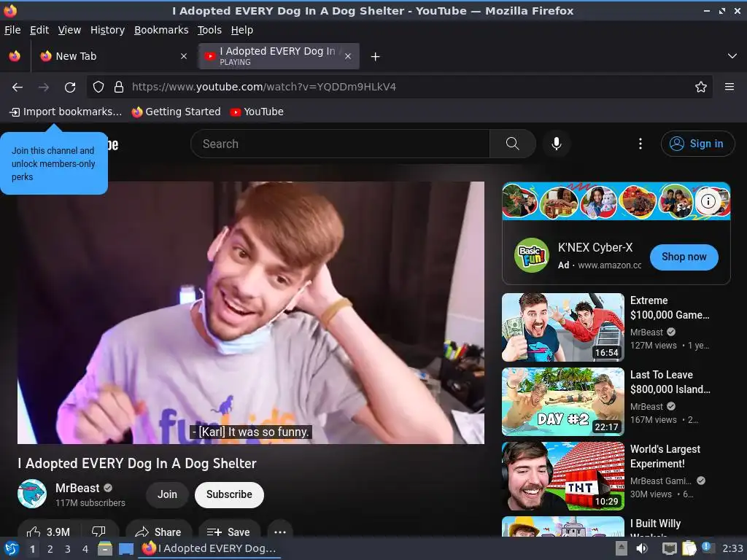The image size is (747, 560).
Task: Click the "Last To Leave $800,000 Island..." title
Action: click(670, 382)
